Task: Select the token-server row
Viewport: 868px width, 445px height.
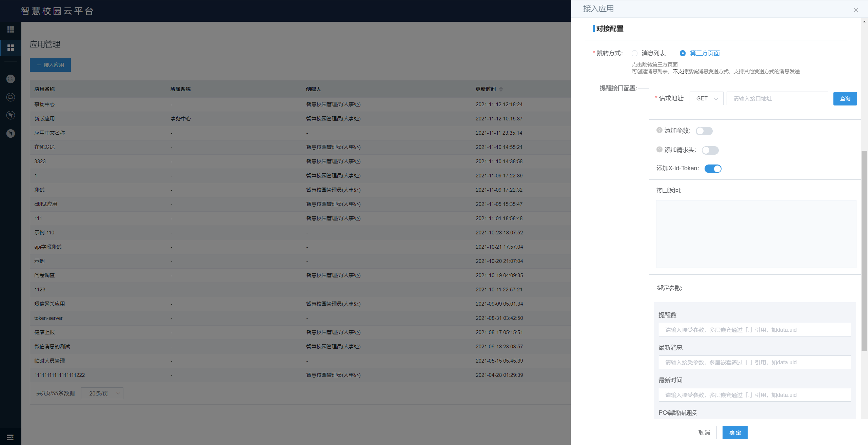Action: [x=300, y=318]
